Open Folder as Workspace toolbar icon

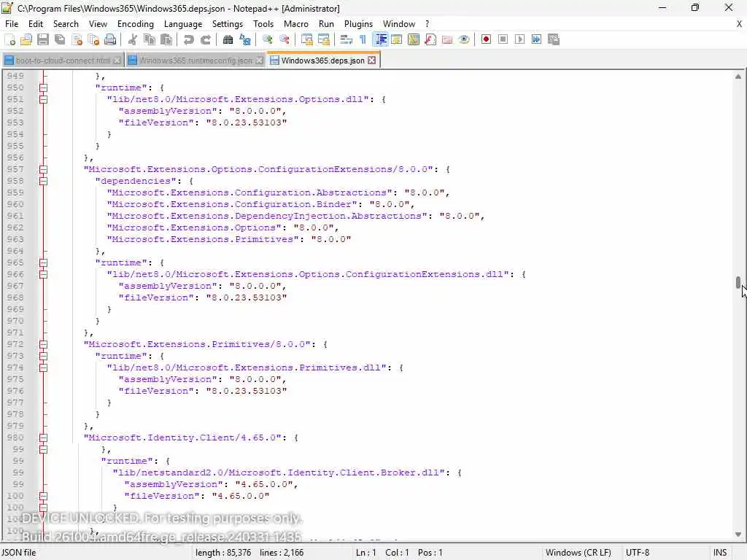click(x=447, y=39)
